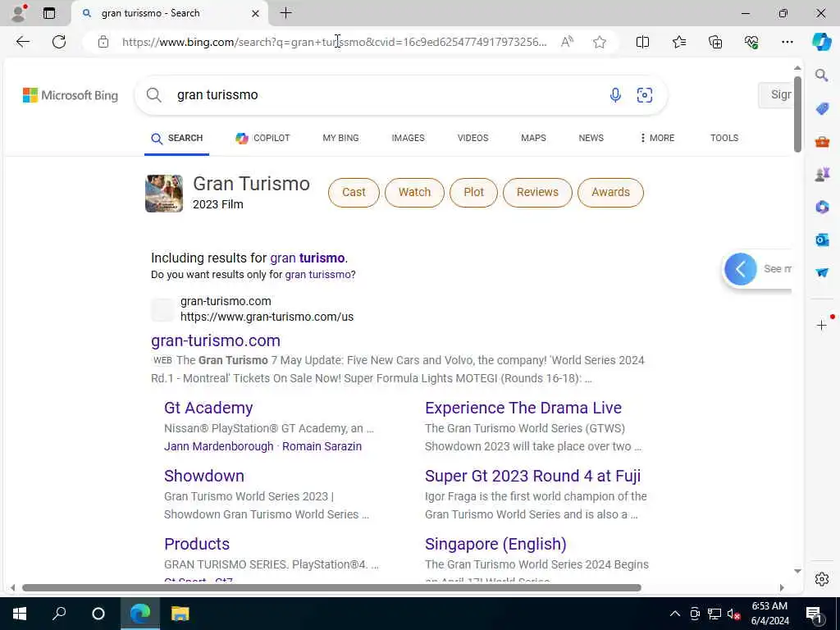Open Super Gt 2023 Round 4 at Fuji
The height and width of the screenshot is (630, 840).
click(x=532, y=477)
